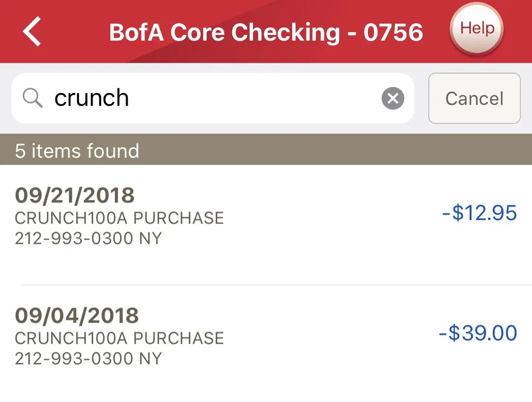This screenshot has width=532, height=402.
Task: Open the 09/04/2018 transaction date
Action: coord(77,315)
